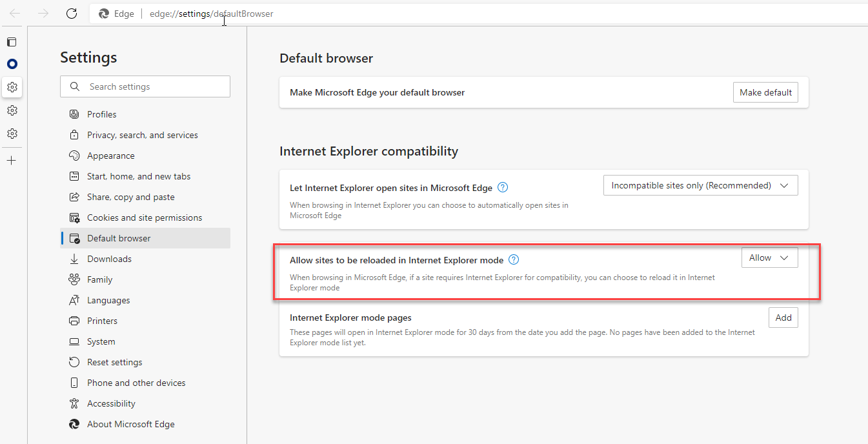This screenshot has width=868, height=444.
Task: Click 'Let Internet Explorer open sites in Microsoft Edge' label
Action: click(391, 188)
